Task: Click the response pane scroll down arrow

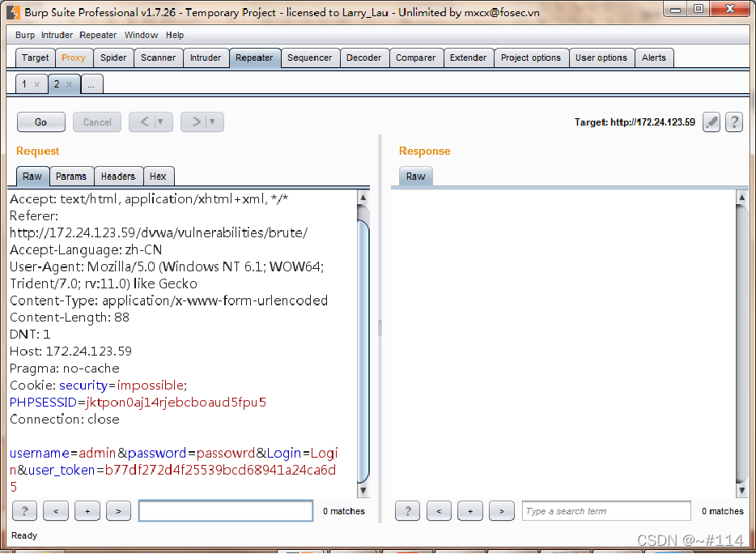Action: coord(741,490)
